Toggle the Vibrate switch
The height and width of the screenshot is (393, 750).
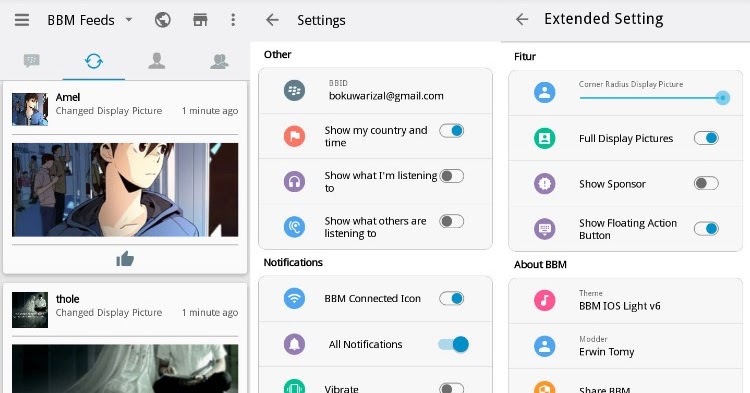[452, 388]
